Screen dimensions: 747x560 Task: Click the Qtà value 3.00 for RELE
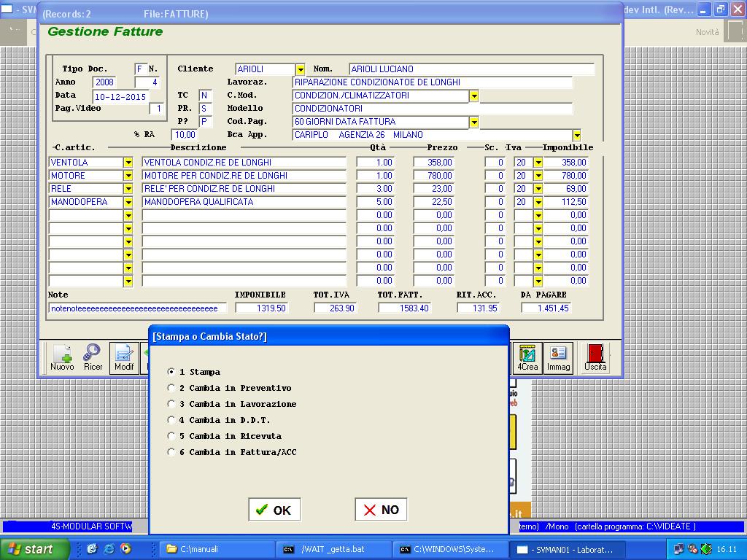click(376, 189)
